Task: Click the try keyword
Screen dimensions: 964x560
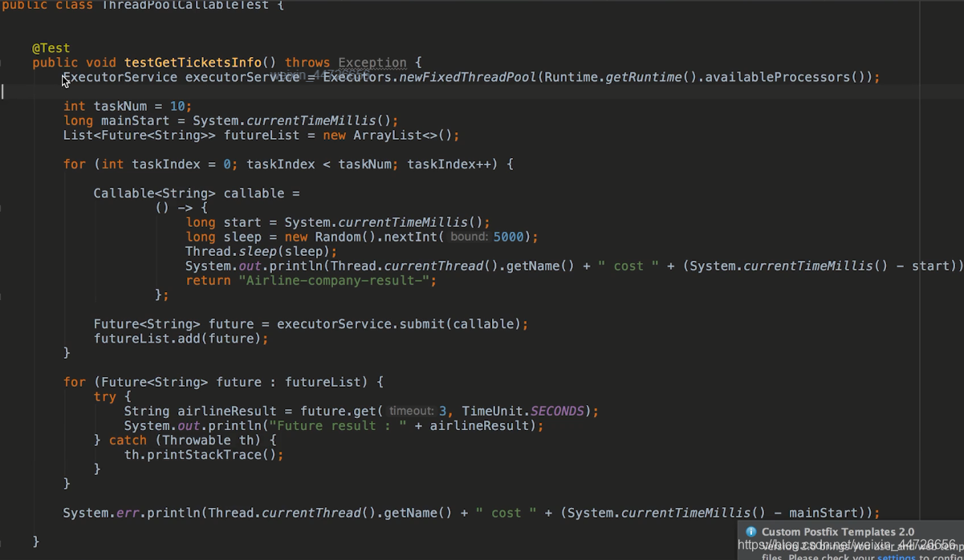Action: (105, 396)
